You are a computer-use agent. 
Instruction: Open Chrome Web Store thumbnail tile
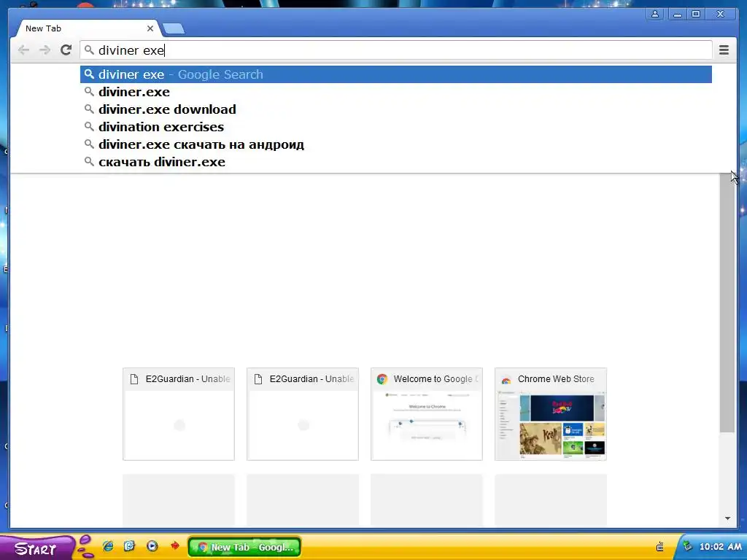[x=551, y=414]
